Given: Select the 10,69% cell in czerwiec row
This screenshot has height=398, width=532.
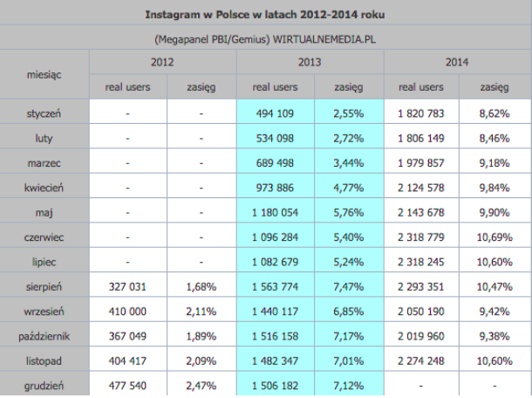Looking at the screenshot, I should (x=494, y=236).
